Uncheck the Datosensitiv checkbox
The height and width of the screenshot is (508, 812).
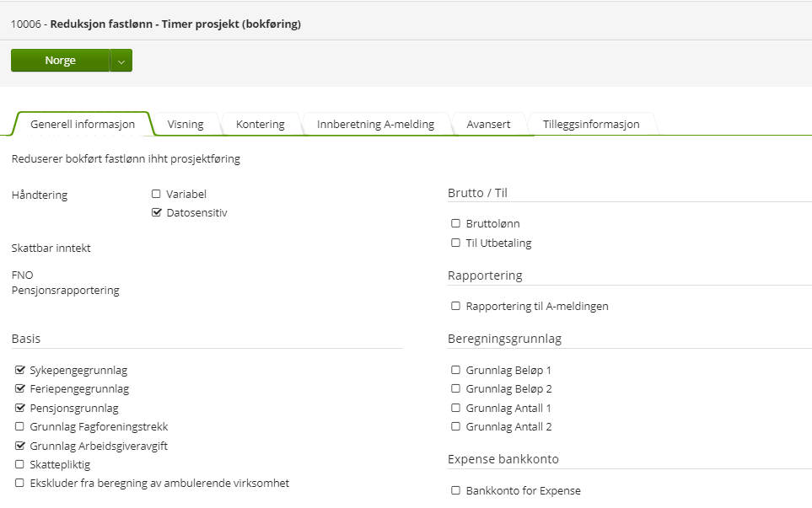156,213
